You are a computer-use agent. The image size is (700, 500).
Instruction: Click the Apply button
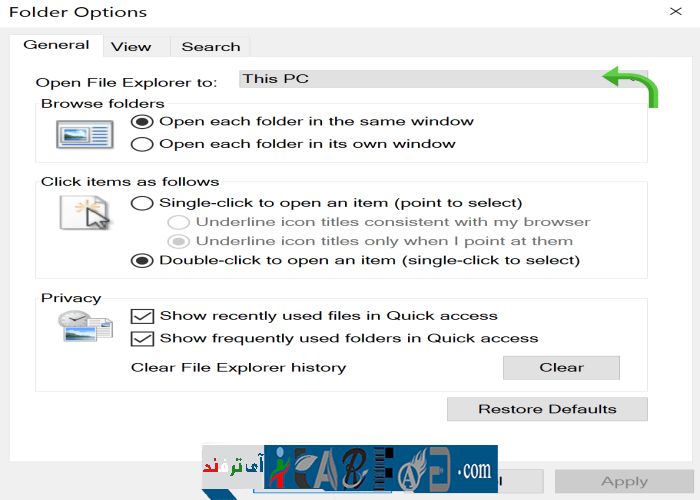pos(624,481)
